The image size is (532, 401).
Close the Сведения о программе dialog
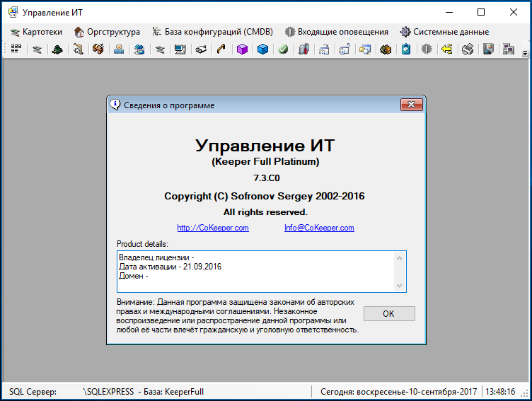pyautogui.click(x=411, y=105)
